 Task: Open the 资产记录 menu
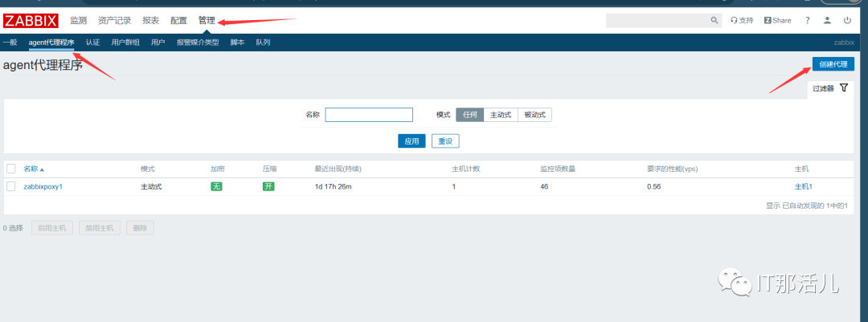115,20
